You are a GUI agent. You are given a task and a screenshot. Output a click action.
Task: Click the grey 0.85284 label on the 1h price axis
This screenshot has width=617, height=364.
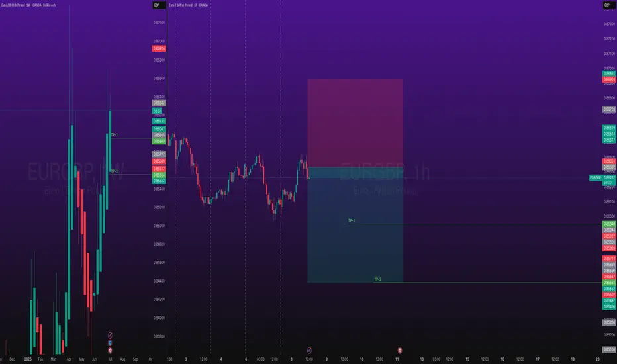610,322
